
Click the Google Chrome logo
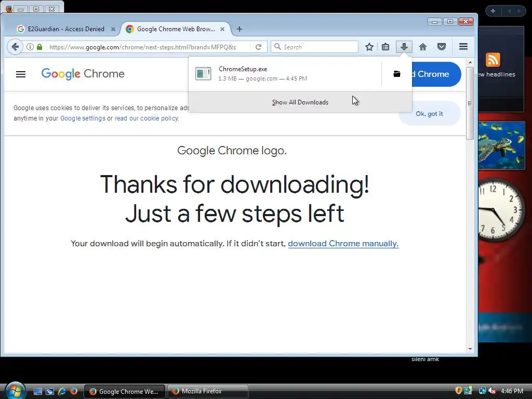83,74
